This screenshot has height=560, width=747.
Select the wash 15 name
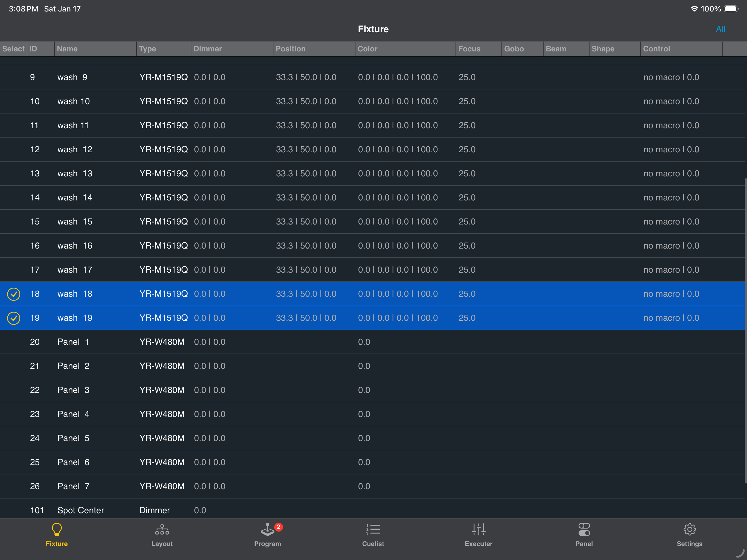(x=75, y=221)
